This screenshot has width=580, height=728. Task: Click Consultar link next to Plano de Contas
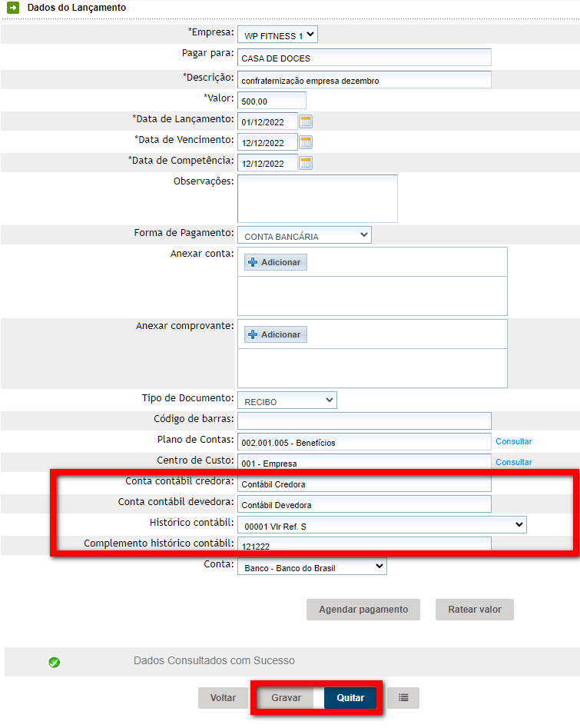click(x=513, y=441)
